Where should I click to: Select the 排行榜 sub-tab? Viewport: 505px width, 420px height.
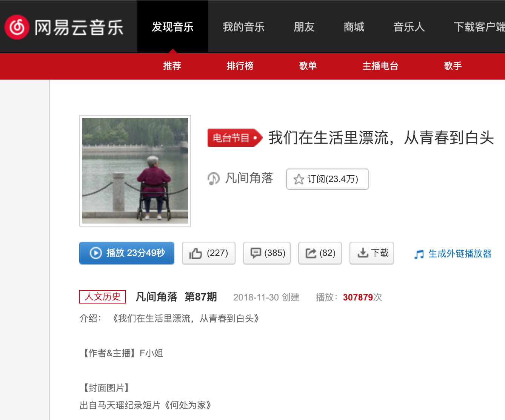240,66
